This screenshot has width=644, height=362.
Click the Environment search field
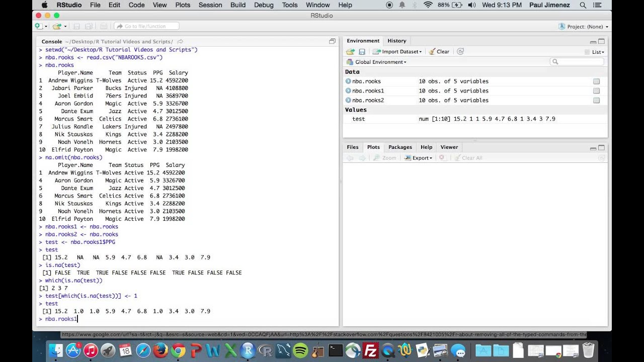[577, 62]
